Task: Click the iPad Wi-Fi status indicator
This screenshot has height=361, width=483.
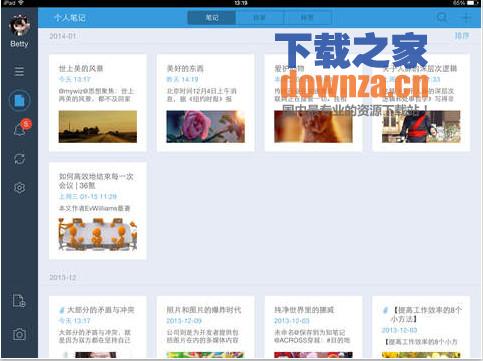Action: tap(13, 3)
